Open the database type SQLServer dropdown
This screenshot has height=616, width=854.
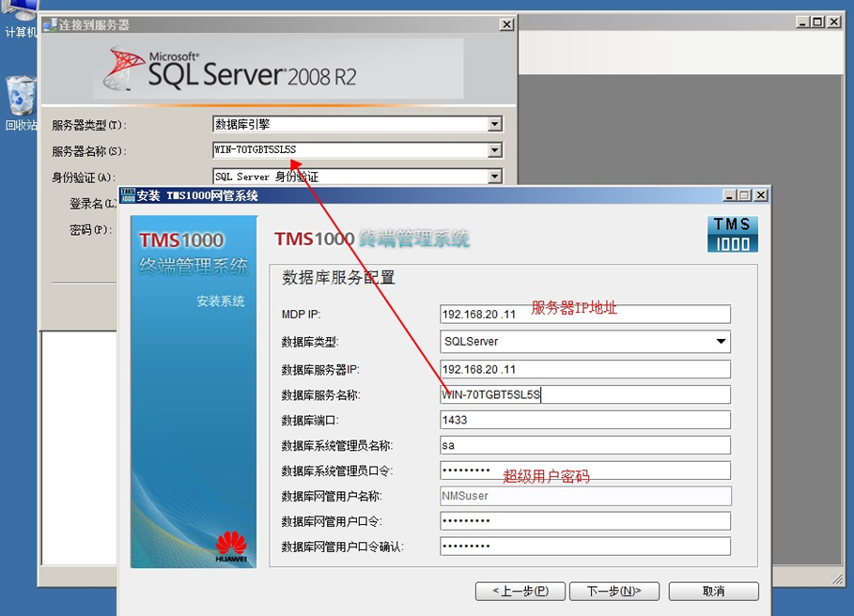[585, 342]
